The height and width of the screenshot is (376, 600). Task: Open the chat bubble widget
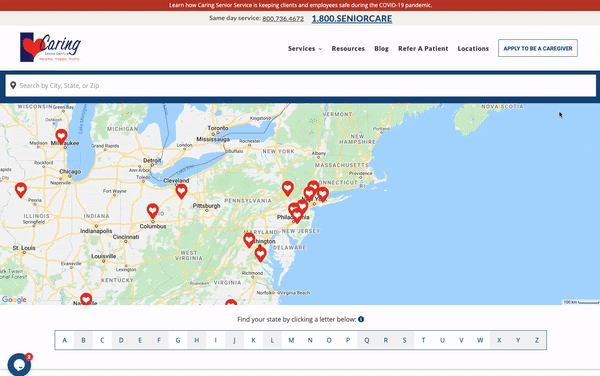(x=19, y=365)
